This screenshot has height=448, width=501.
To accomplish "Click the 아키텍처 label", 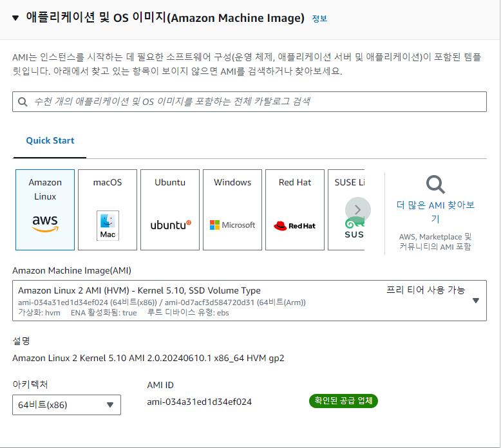I will pyautogui.click(x=30, y=384).
